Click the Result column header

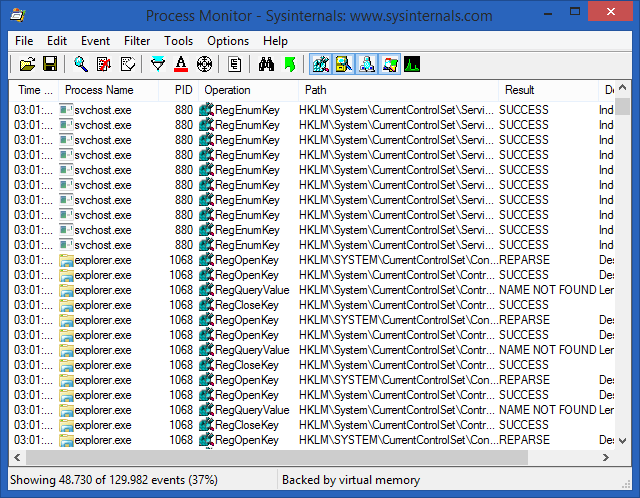click(x=548, y=90)
